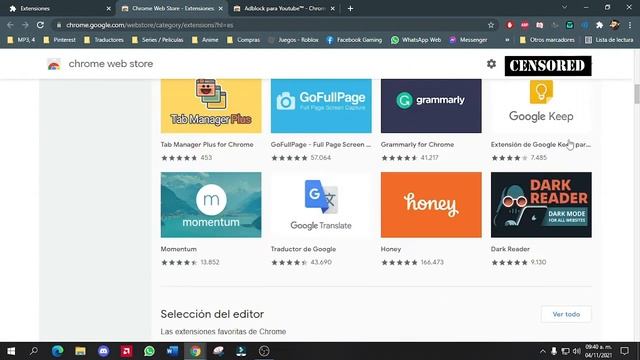Open Chrome three-dot menu
Screen dimensions: 640x360
630,25
